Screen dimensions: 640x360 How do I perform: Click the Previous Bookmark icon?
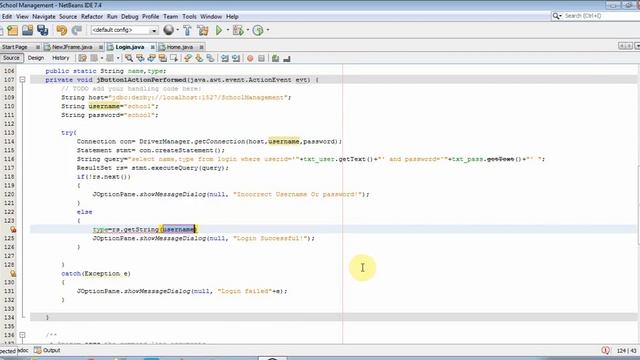188,58
